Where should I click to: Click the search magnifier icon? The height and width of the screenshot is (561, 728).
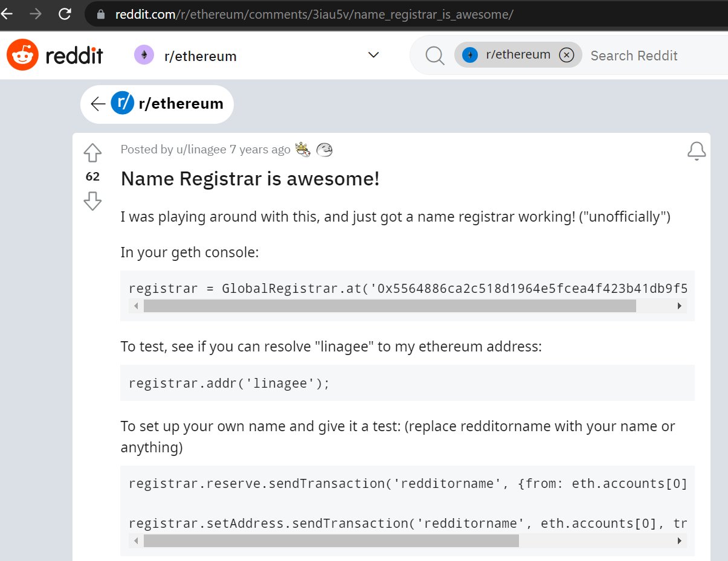pos(434,56)
